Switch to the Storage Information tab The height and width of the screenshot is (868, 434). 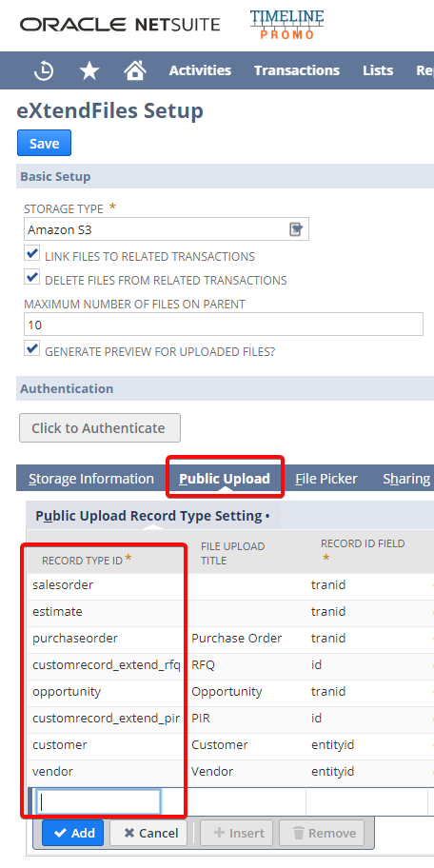(91, 479)
